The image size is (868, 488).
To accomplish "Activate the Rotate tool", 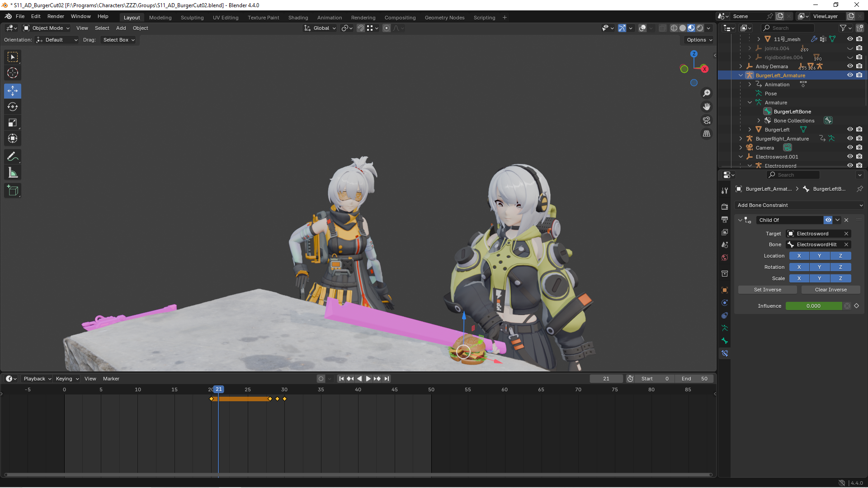I will coord(13,107).
